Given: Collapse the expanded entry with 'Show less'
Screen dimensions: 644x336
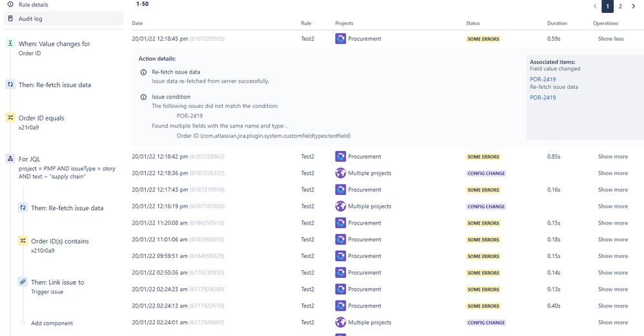Looking at the screenshot, I should tap(610, 39).
